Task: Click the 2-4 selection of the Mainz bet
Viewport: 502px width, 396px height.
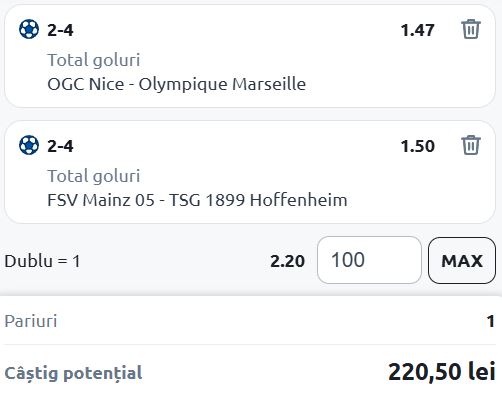Action: [60, 146]
